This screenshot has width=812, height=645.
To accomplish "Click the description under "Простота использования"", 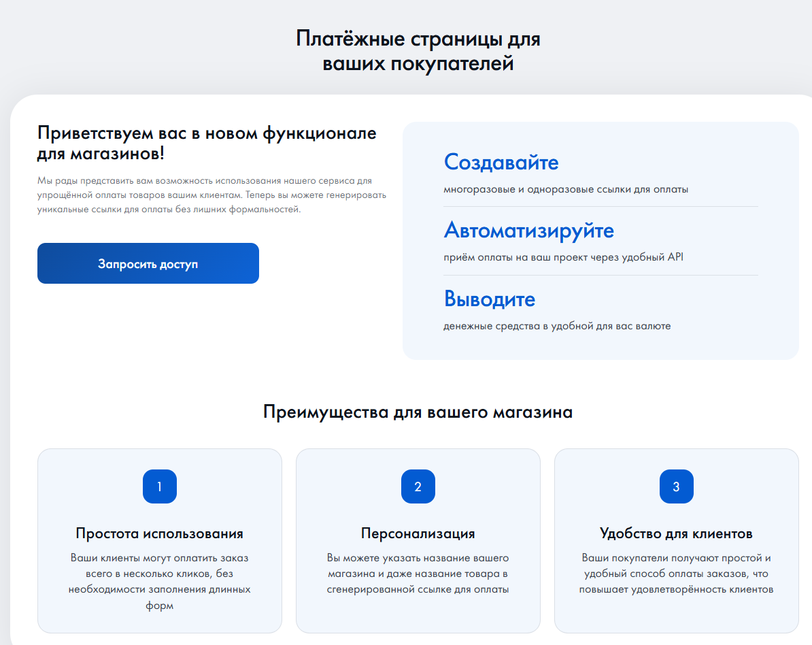I will pyautogui.click(x=160, y=582).
